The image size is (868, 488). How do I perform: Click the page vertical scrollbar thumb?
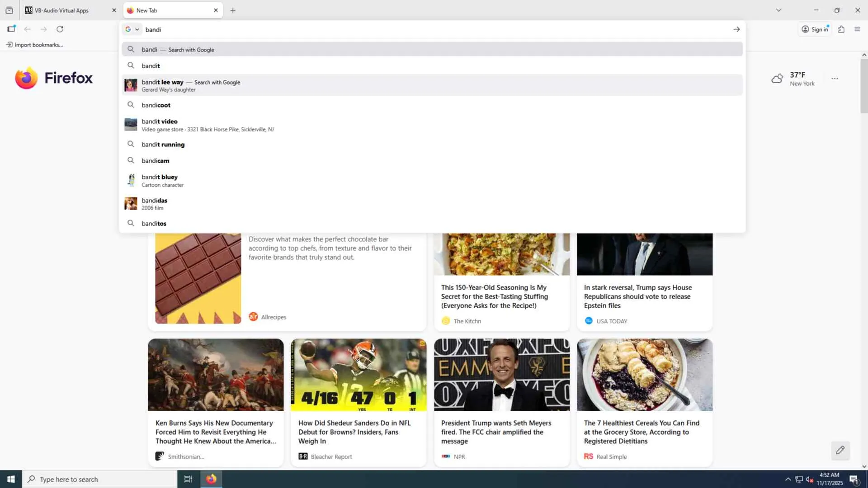point(864,86)
